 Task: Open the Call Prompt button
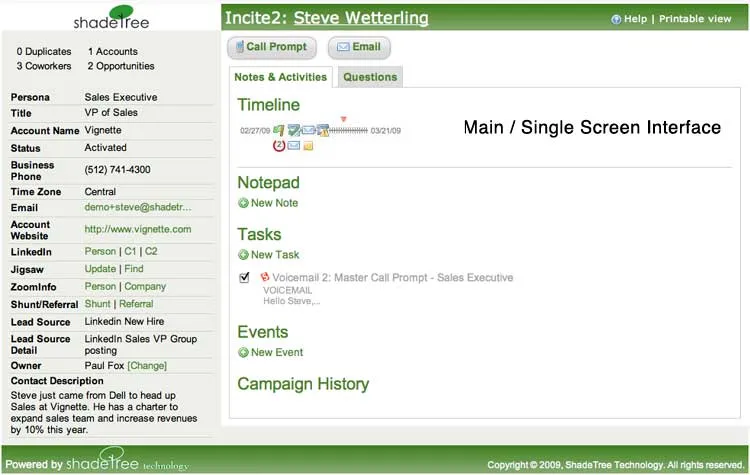(x=272, y=47)
